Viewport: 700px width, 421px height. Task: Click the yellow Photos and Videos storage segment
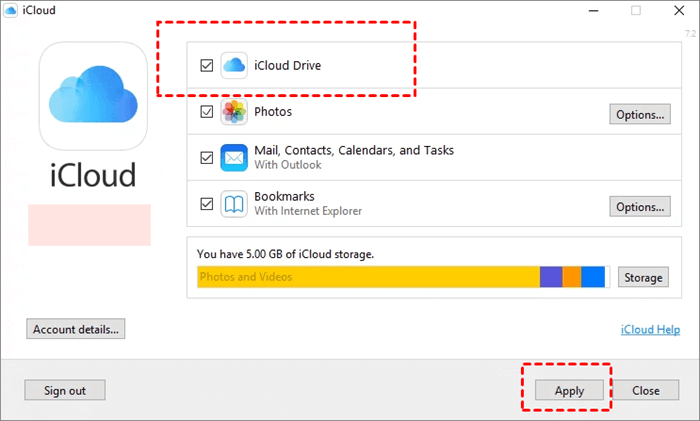pyautogui.click(x=368, y=277)
